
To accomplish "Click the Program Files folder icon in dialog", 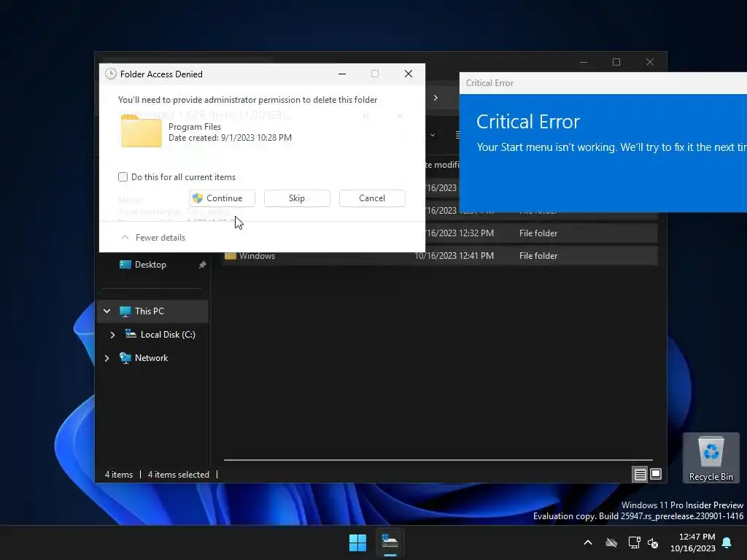I will (x=141, y=131).
